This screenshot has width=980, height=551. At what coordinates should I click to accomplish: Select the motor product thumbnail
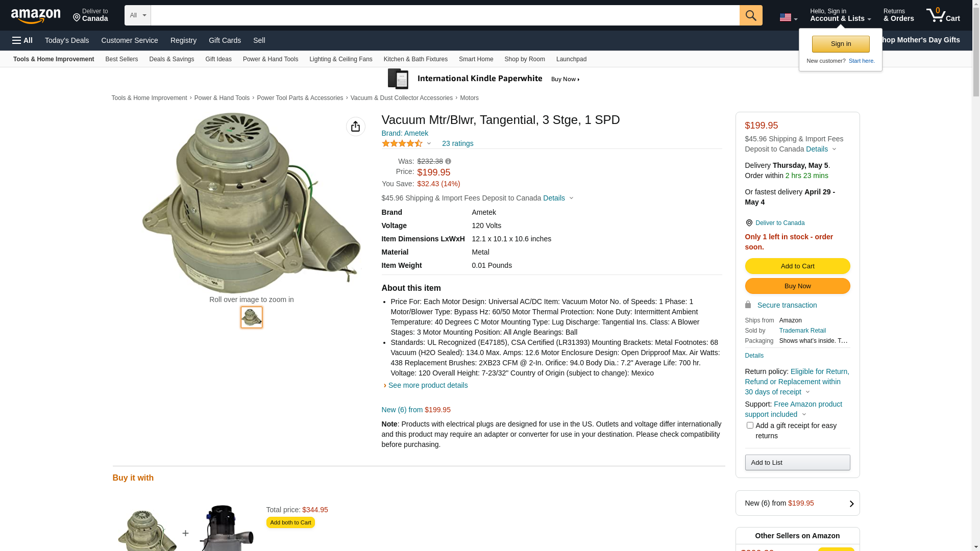[251, 317]
